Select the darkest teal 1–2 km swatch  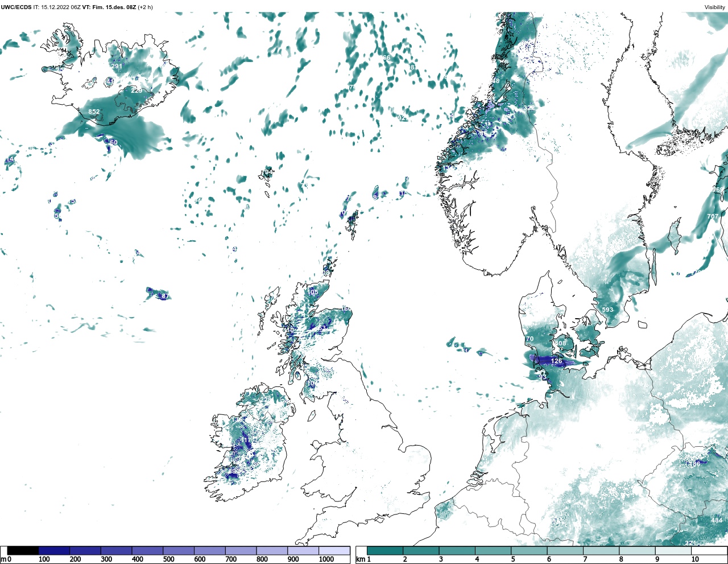coord(385,551)
